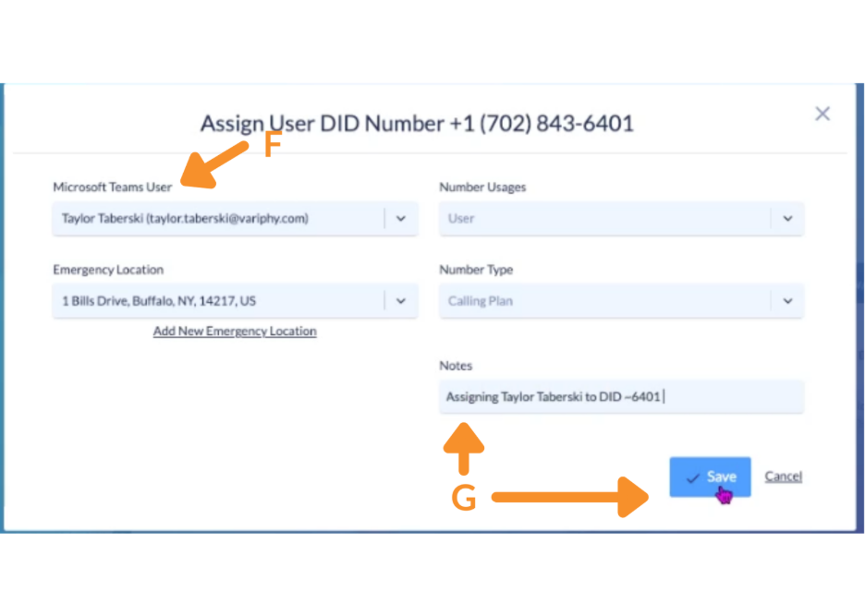Expand the Number Usages dropdown chevron
Image resolution: width=865 pixels, height=616 pixels.
pos(787,219)
